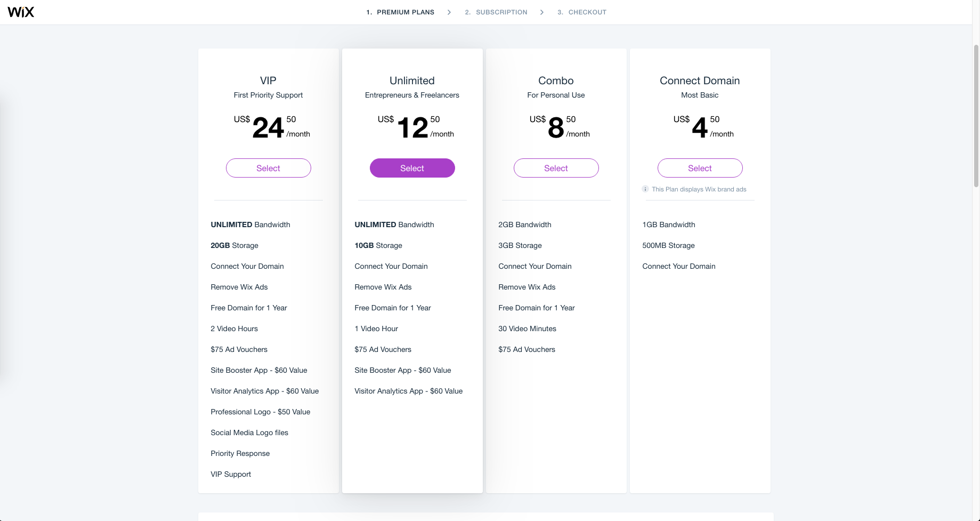Viewport: 980px width, 521px height.
Task: Click 'Remove Wix Ads' in VIP plan
Action: coord(239,287)
